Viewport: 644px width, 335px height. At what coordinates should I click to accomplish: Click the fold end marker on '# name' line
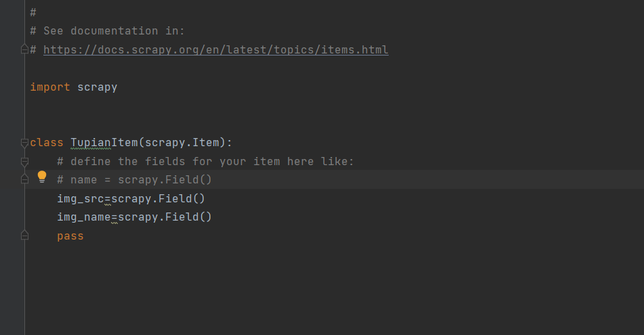coord(24,179)
